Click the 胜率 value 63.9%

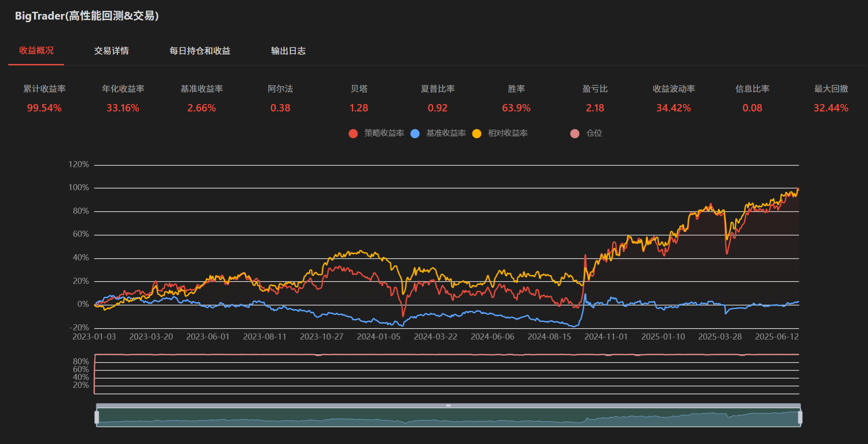pyautogui.click(x=516, y=108)
